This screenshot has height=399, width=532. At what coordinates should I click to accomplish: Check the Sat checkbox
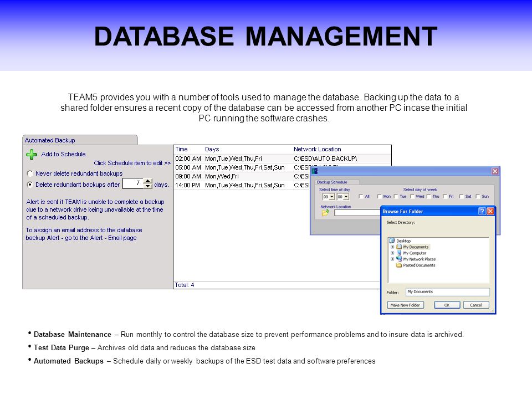(462, 196)
